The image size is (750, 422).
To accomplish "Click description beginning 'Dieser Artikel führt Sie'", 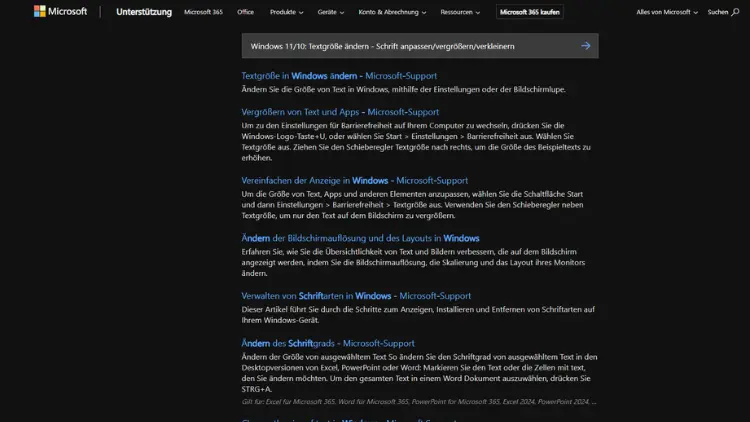I will pos(418,315).
